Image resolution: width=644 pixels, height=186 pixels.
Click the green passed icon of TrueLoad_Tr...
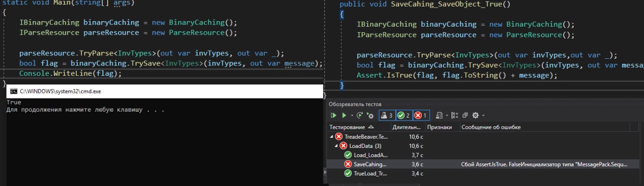coord(348,173)
